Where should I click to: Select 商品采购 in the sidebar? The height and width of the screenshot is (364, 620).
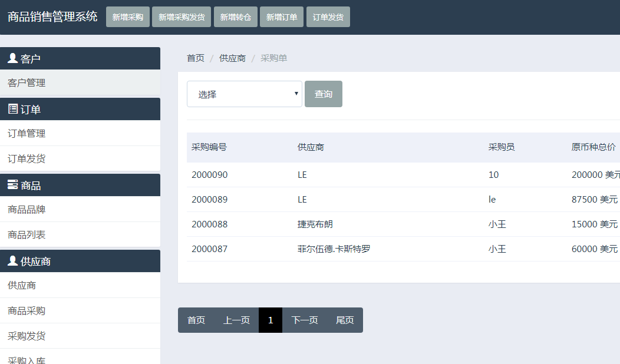27,311
